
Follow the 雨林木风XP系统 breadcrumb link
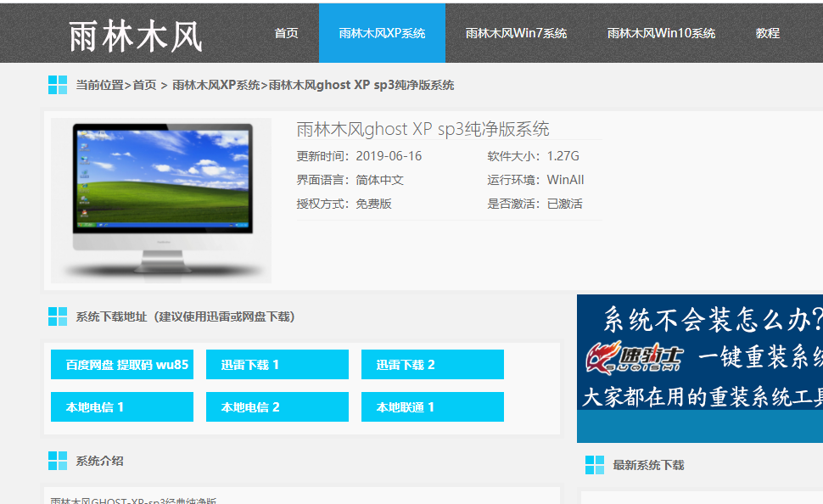(x=216, y=85)
